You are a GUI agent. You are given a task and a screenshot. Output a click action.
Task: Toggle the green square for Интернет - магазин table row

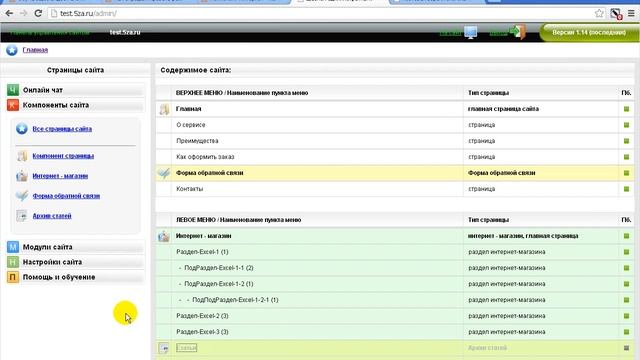(x=627, y=236)
